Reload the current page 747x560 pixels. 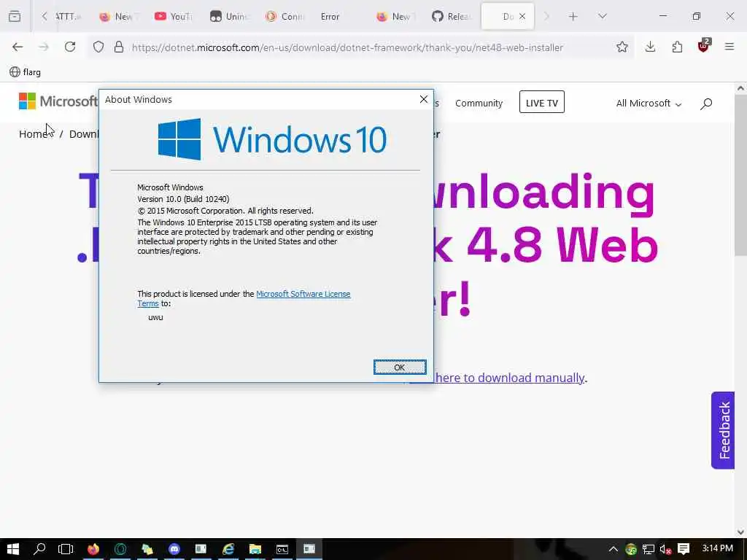point(70,47)
